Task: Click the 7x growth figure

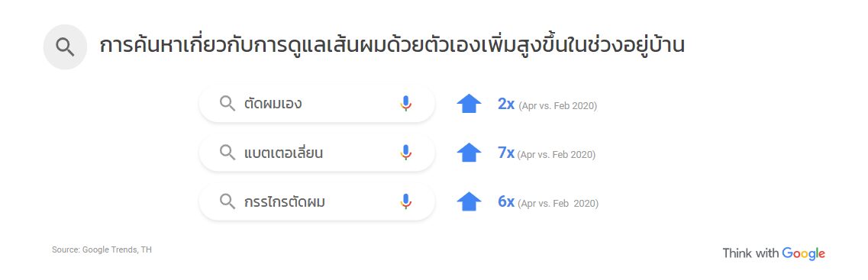Action: pyautogui.click(x=506, y=152)
